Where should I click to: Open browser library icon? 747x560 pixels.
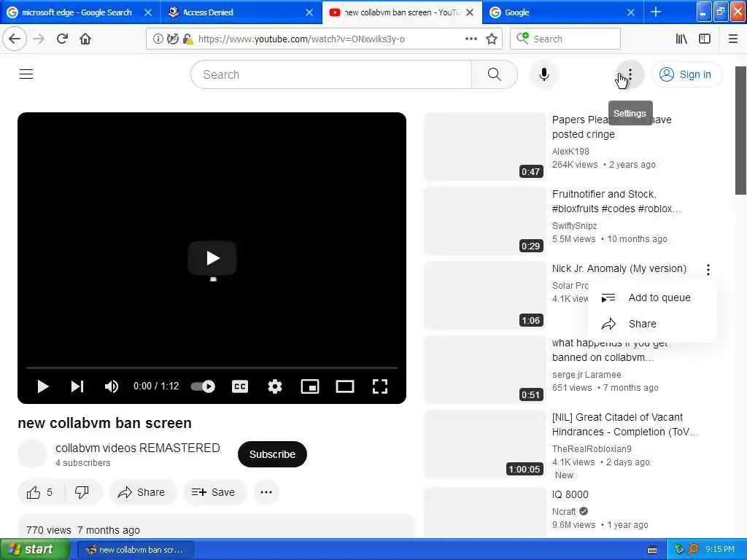[x=681, y=39]
